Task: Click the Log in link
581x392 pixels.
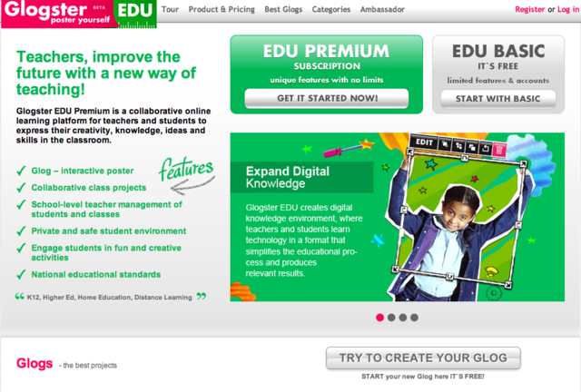Action: coord(568,9)
